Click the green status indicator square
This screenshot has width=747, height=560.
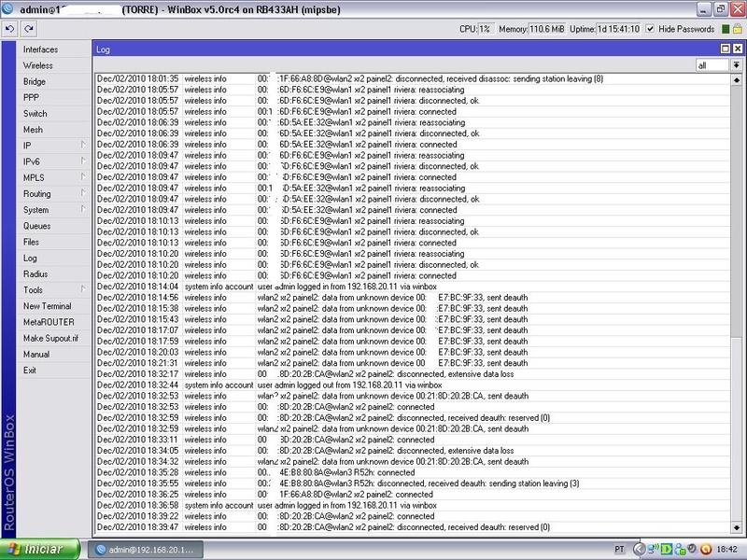[x=726, y=29]
